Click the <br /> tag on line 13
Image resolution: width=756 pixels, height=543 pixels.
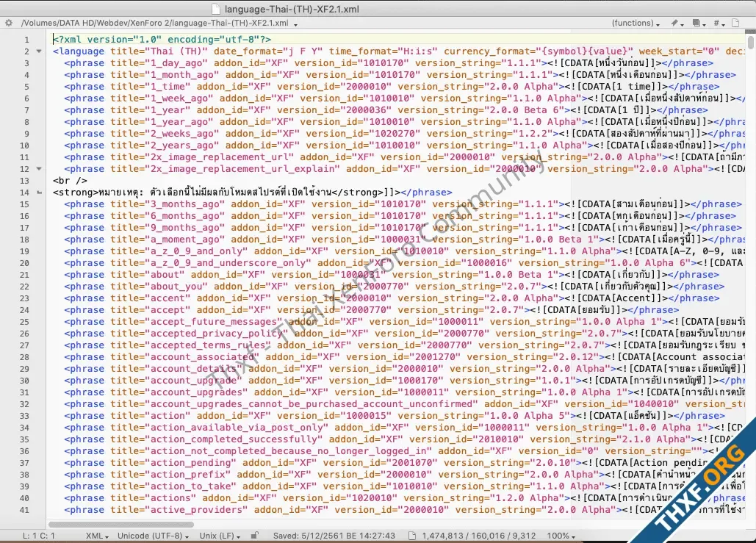70,181
